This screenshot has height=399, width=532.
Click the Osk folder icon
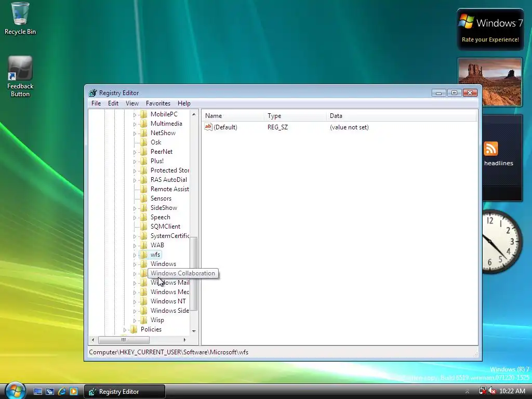[x=144, y=142]
